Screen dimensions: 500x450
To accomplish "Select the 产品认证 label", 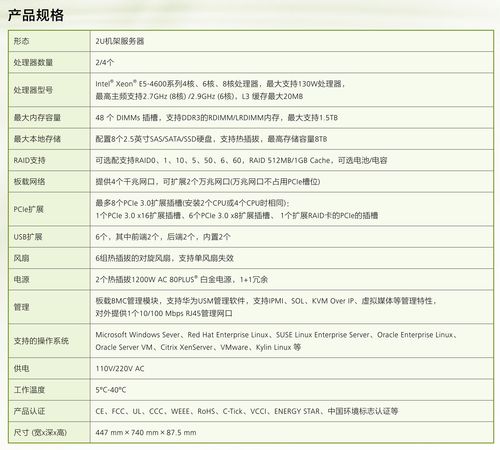I will [x=29, y=411].
